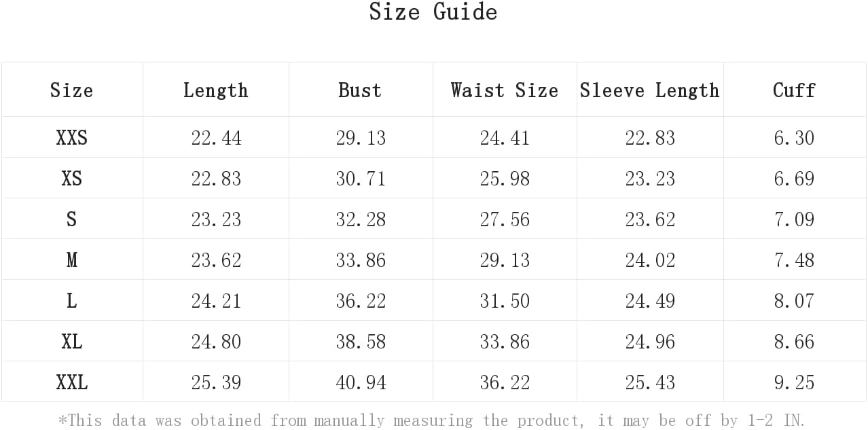Click the Waist Size column header
This screenshot has height=430, width=868.
click(x=505, y=90)
